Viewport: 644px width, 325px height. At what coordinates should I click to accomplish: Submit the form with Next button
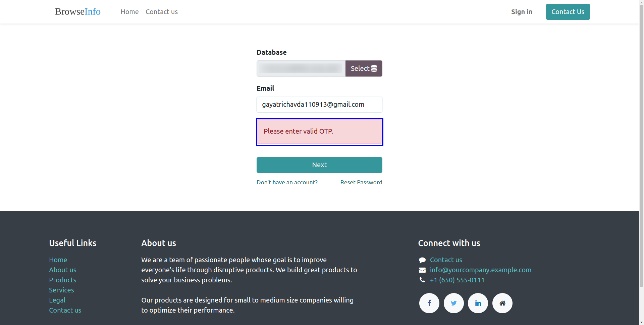coord(319,165)
